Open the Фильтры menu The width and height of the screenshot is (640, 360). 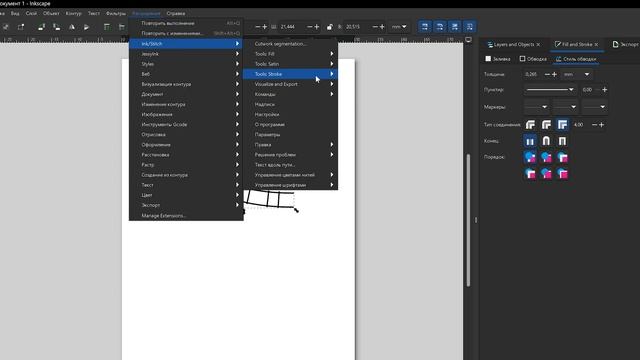(x=116, y=13)
